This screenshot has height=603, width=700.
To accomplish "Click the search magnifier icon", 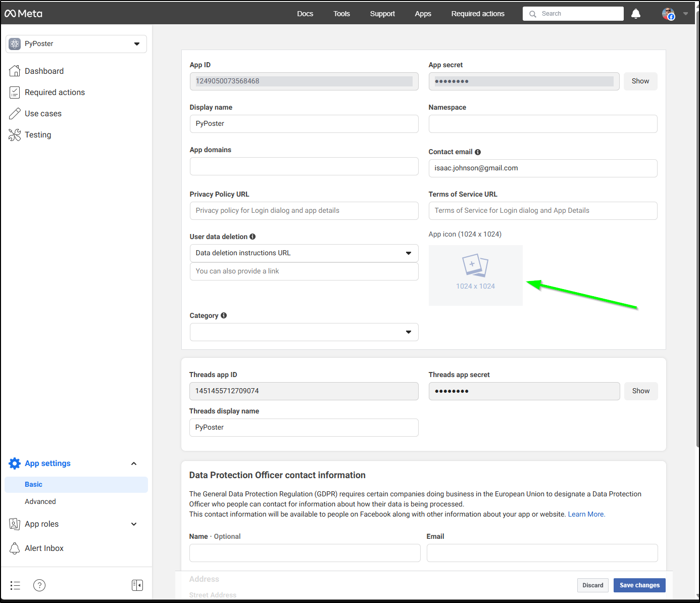I will coord(532,14).
